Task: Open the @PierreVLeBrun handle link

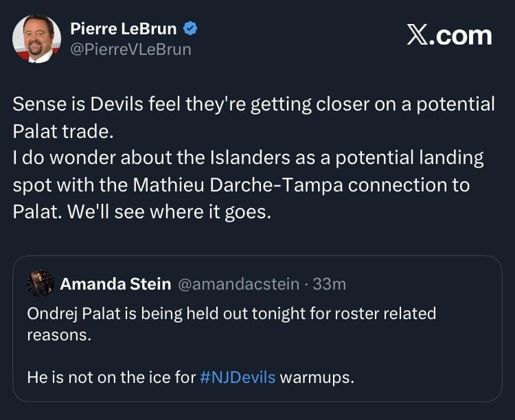Action: pos(131,49)
